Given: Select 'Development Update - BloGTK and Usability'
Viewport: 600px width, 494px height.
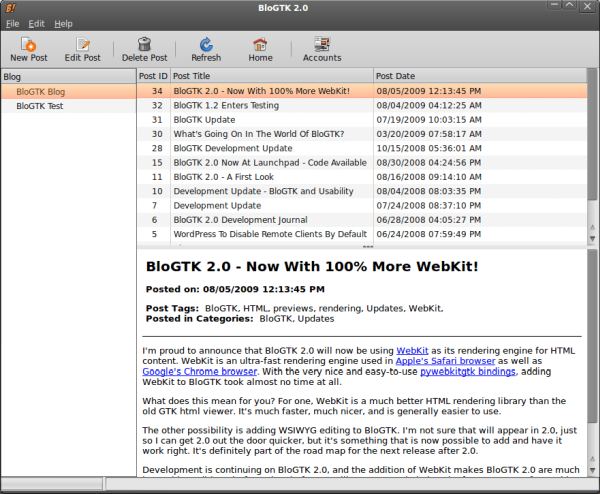Looking at the screenshot, I should tap(362, 191).
